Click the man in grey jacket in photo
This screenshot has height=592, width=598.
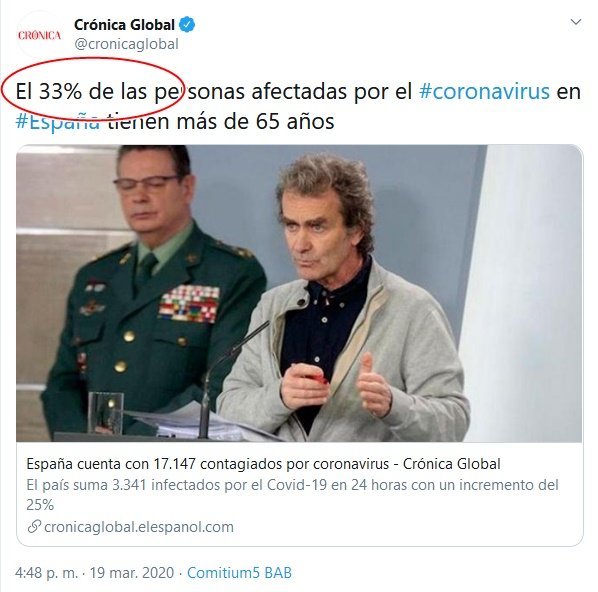[343, 299]
